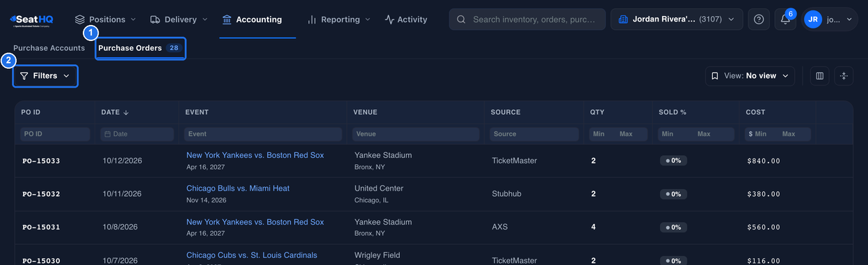Click the SeatHQ logo
This screenshot has height=265, width=868.
pos(31,19)
